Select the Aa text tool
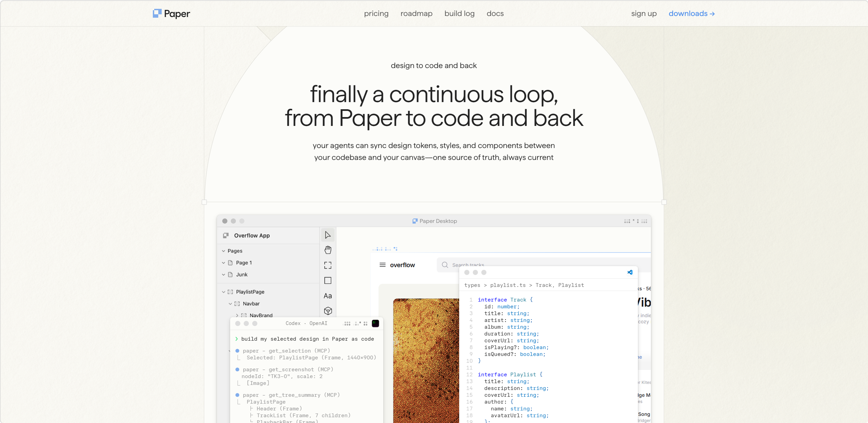Screen dimensions: 868x423 click(328, 296)
